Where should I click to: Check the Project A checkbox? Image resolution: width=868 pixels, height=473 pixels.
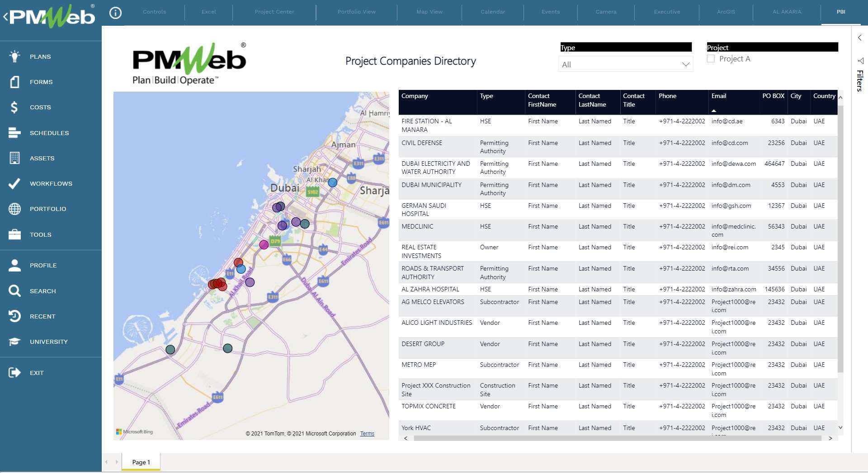click(711, 59)
